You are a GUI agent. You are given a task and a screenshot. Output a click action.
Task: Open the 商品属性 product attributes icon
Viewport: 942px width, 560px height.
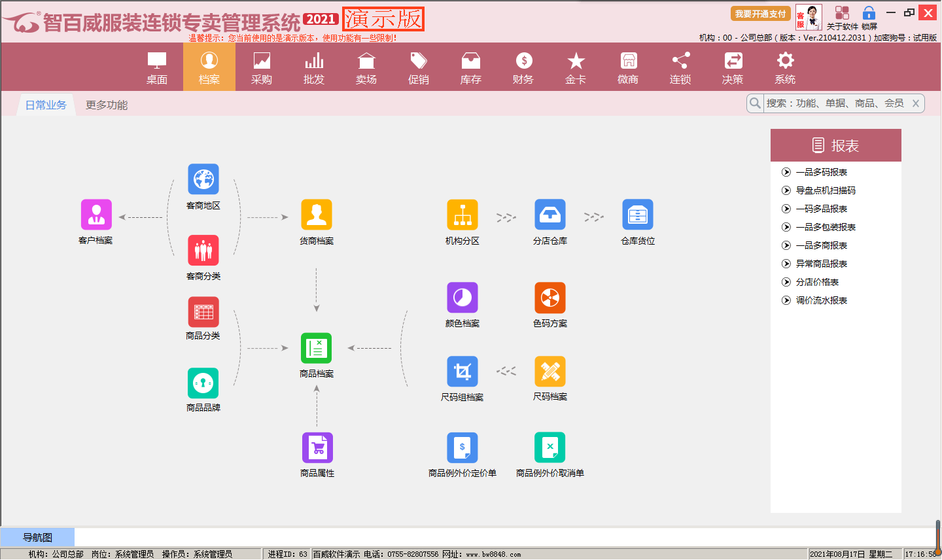[317, 448]
